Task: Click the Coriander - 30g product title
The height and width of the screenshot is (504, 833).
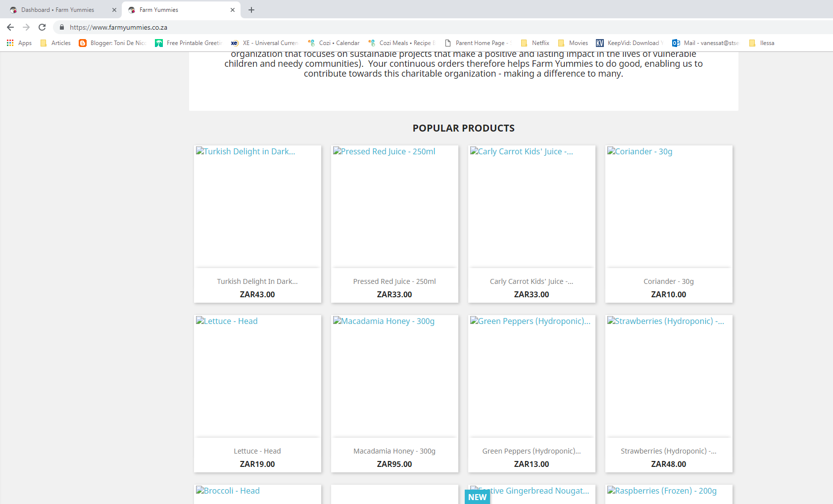Action: click(x=669, y=281)
